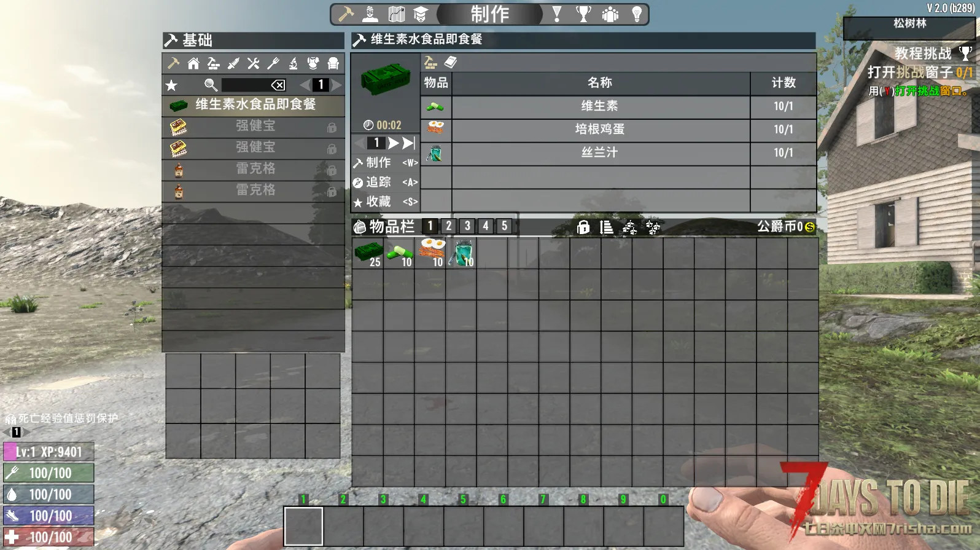Open the character window icon in top bar
The image size is (980, 550).
(370, 14)
